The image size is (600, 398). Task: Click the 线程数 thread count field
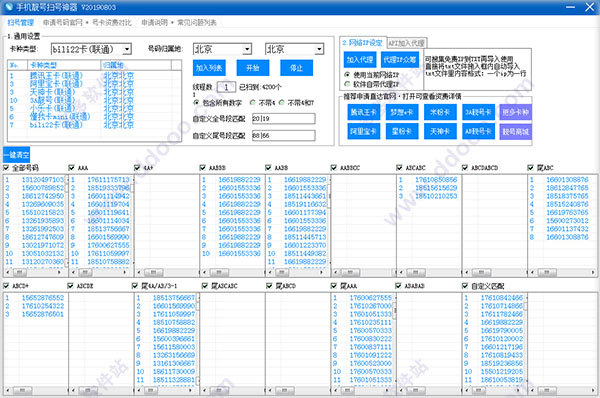click(x=226, y=87)
